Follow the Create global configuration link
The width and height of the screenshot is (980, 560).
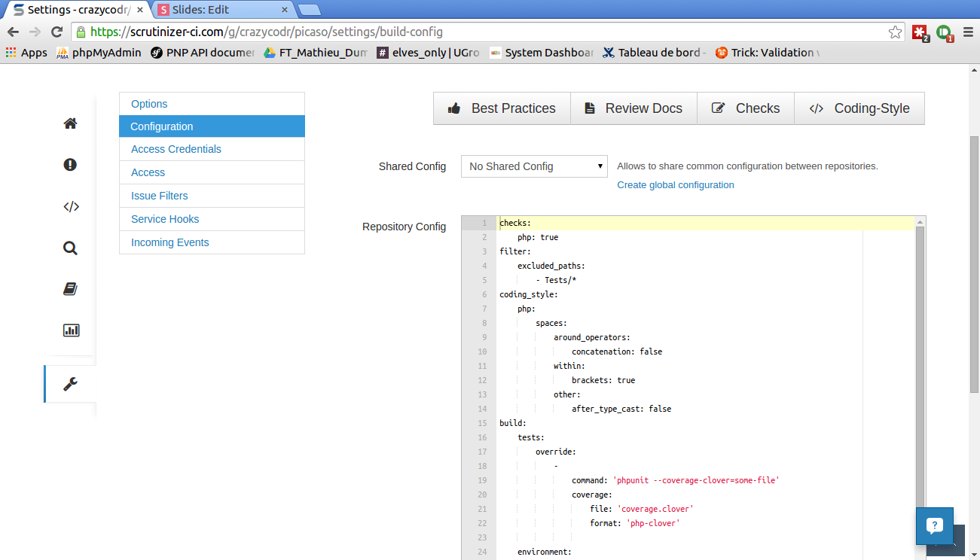(x=676, y=185)
